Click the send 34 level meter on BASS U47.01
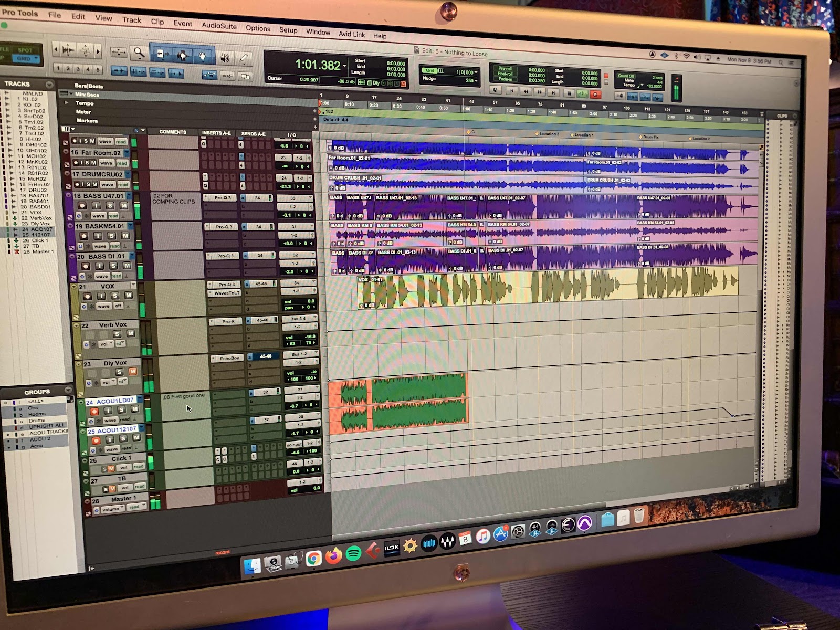The width and height of the screenshot is (840, 630). pos(271,198)
